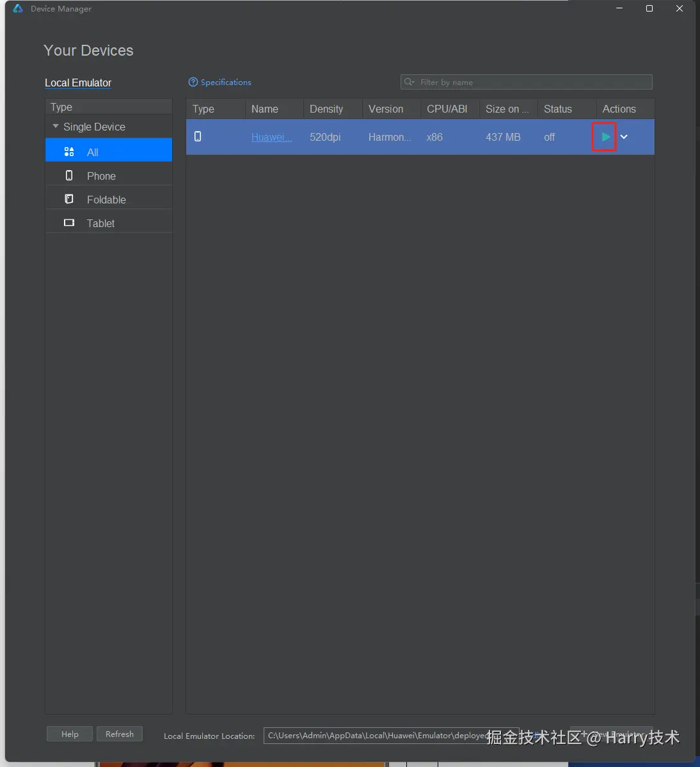Click the All devices grid icon

tap(69, 152)
